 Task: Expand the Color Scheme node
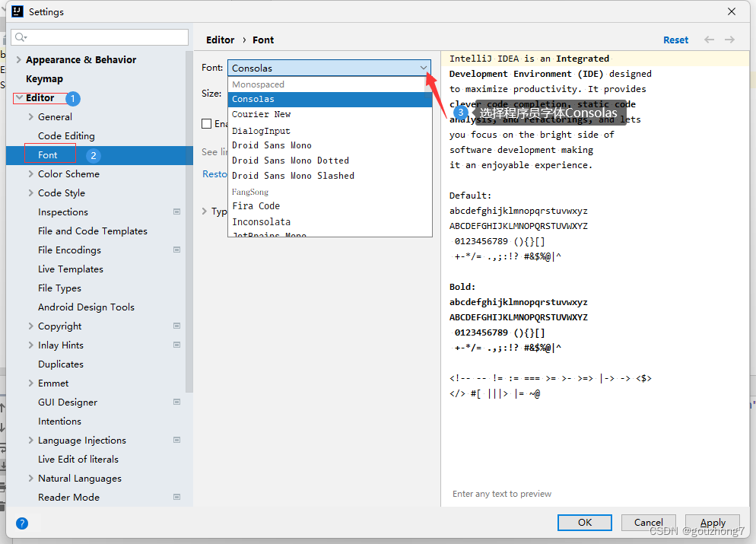31,174
